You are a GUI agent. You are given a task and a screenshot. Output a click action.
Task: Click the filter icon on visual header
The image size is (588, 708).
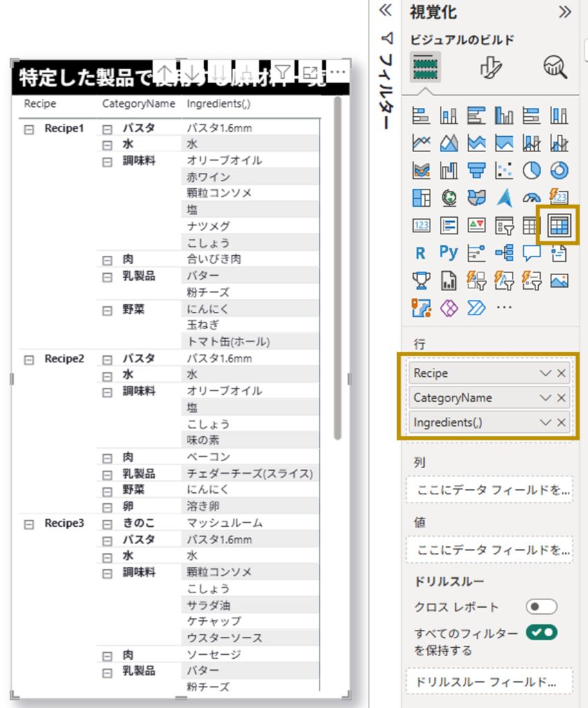[x=282, y=72]
